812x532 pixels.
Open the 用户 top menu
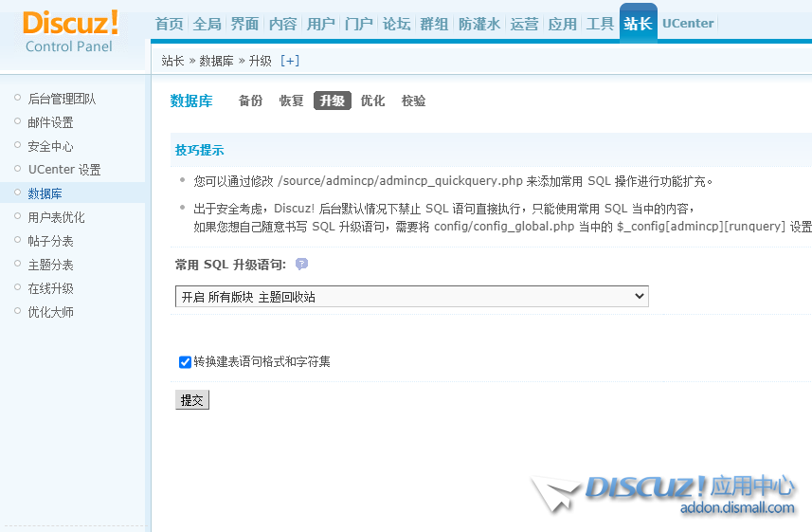[320, 24]
